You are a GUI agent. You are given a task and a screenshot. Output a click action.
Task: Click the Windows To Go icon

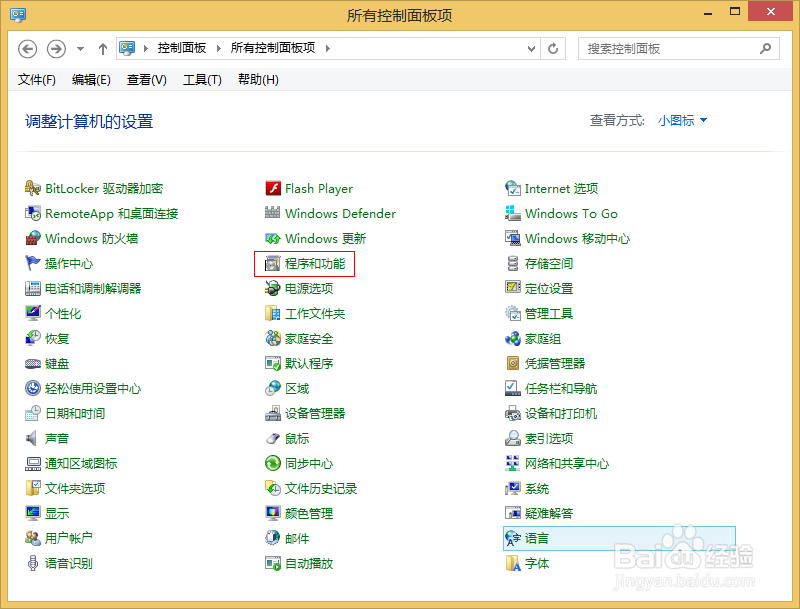(x=513, y=213)
